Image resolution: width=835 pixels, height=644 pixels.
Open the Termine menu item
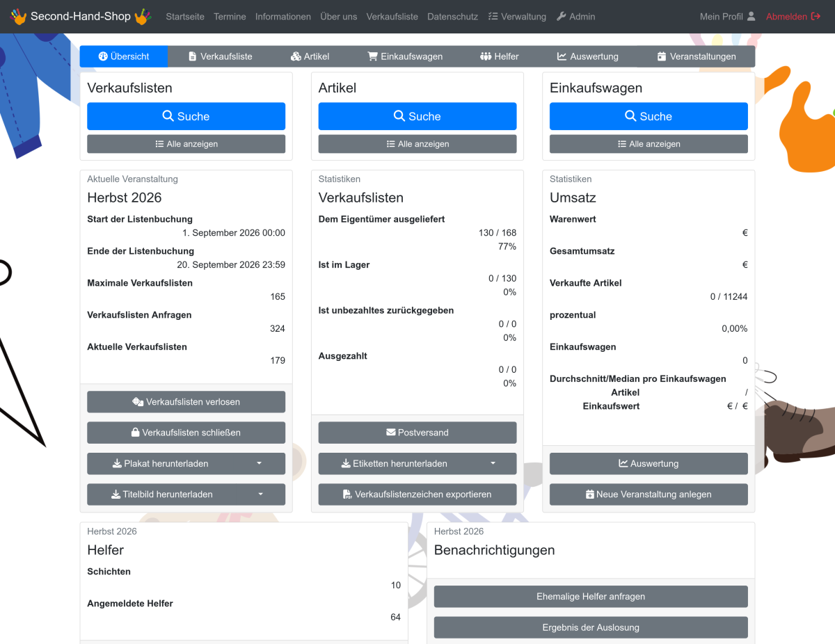[x=230, y=17]
